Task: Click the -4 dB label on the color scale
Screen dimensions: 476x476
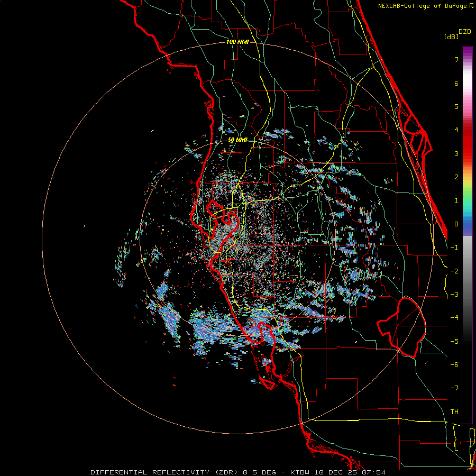Action: click(454, 318)
